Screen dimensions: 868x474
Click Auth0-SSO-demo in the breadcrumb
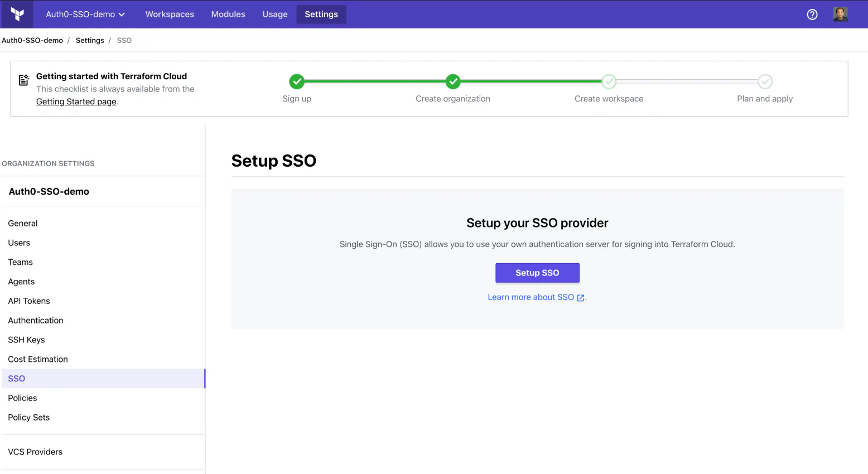pyautogui.click(x=32, y=40)
